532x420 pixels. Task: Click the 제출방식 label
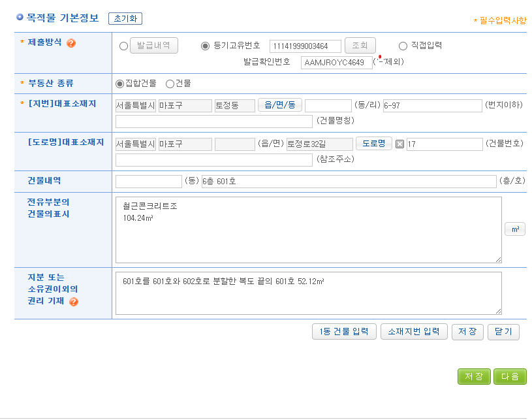pos(45,42)
